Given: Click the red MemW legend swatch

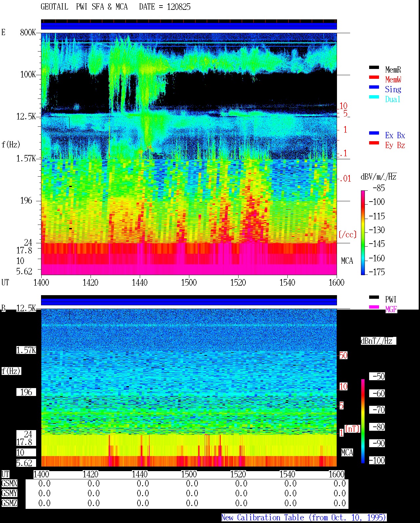Looking at the screenshot, I should (x=374, y=77).
